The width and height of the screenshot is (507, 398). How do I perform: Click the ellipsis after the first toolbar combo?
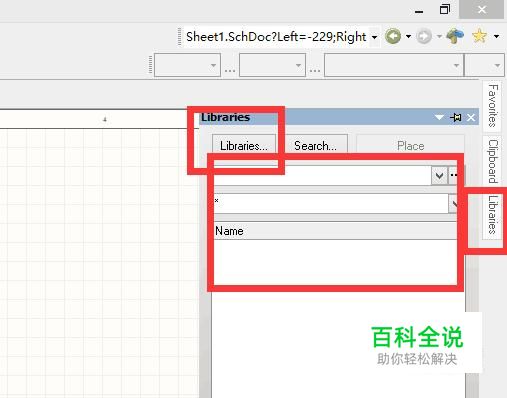click(x=230, y=70)
